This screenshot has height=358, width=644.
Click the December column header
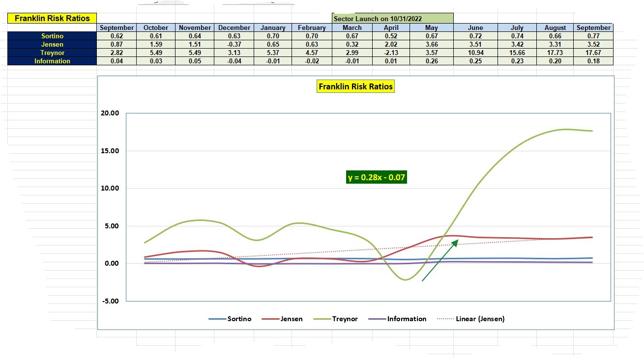click(234, 28)
